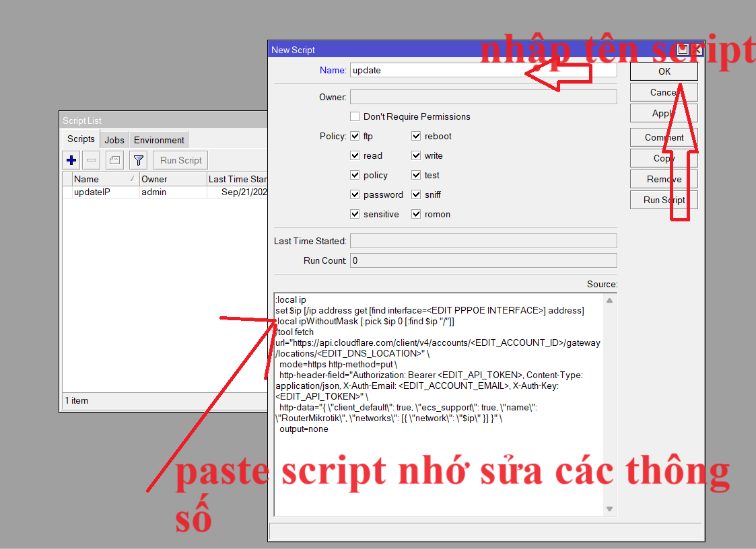Screen dimensions: 756x549
Task: Uncheck the test policy checkbox
Action: 416,175
